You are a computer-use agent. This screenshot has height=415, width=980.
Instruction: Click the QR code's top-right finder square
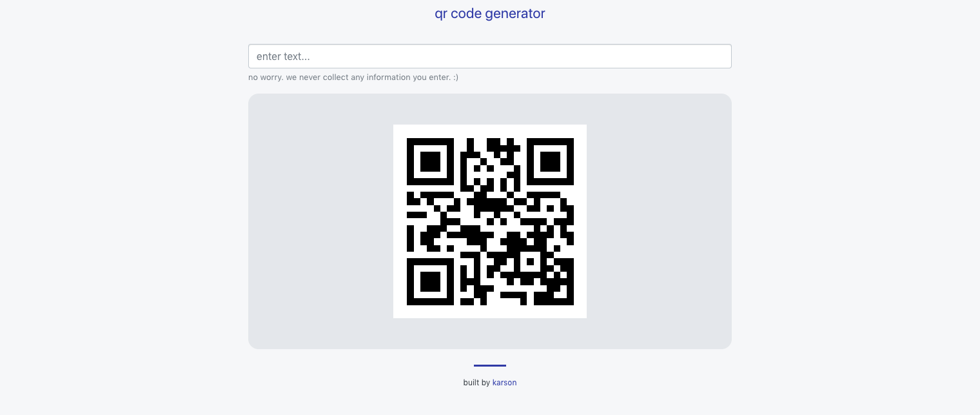coord(550,161)
